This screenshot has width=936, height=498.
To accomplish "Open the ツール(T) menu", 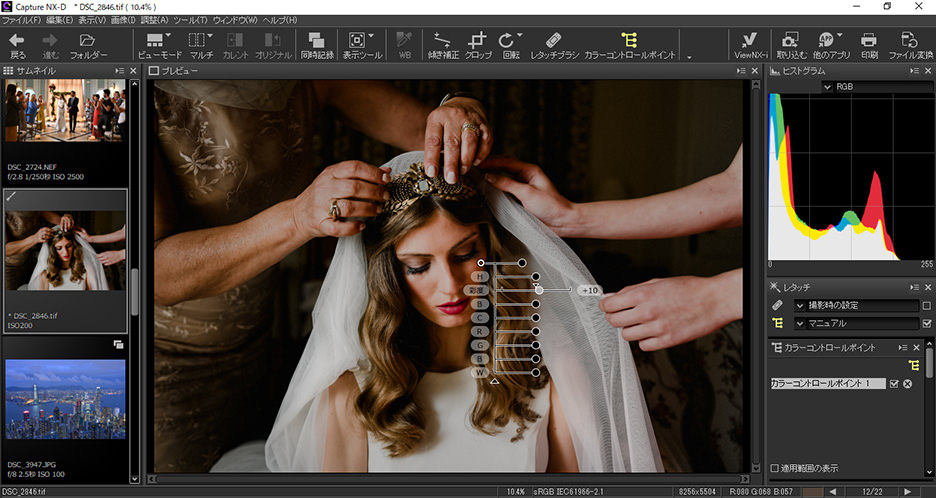I will click(190, 20).
